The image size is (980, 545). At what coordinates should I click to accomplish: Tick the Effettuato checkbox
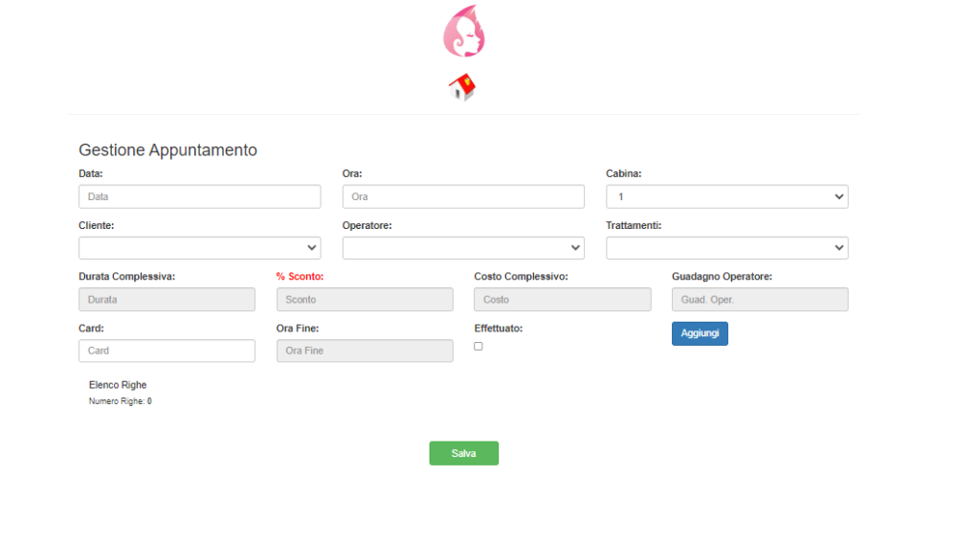479,347
